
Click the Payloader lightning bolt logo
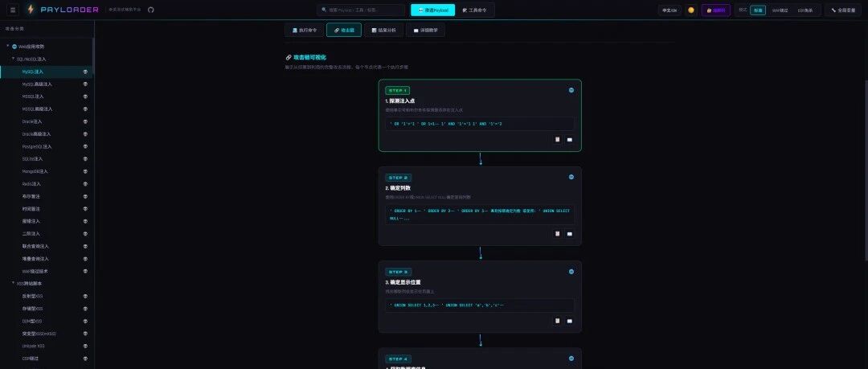[31, 10]
